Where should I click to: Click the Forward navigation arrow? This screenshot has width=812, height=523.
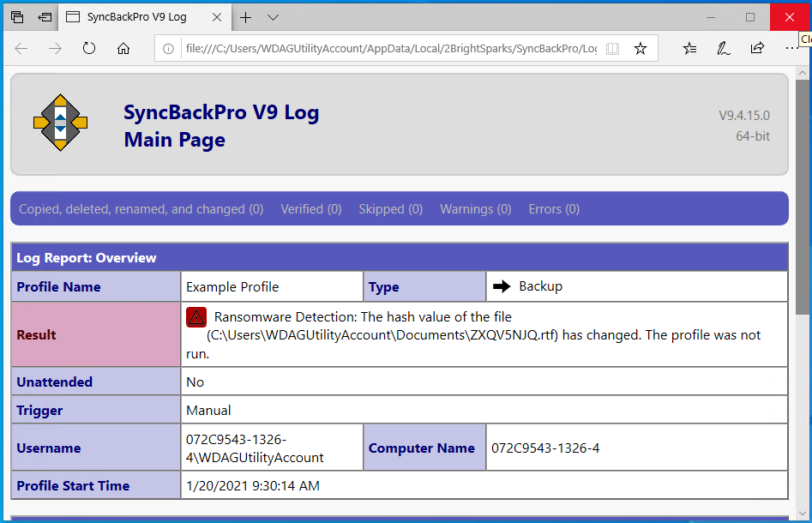tap(55, 49)
